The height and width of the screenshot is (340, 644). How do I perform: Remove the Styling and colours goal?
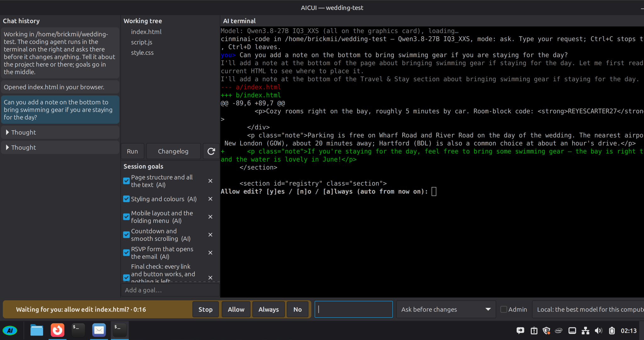click(x=210, y=199)
